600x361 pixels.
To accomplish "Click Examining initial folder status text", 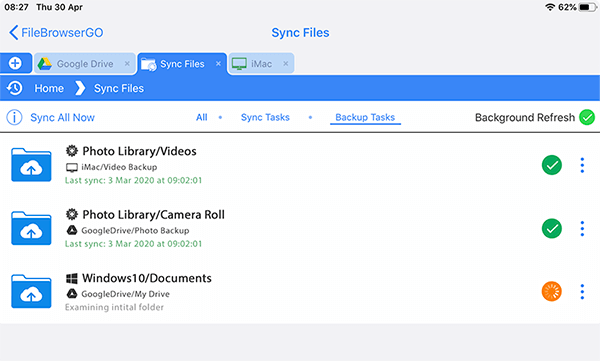I will 114,307.
